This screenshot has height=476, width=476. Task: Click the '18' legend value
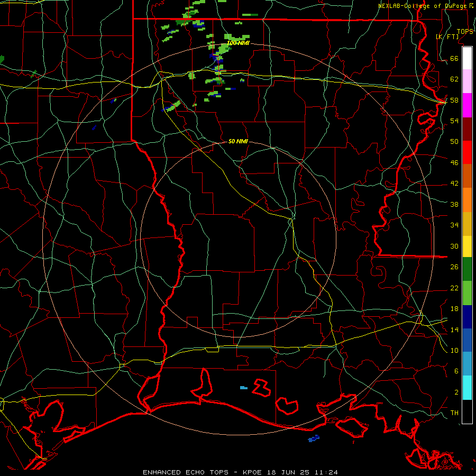[x=454, y=308]
